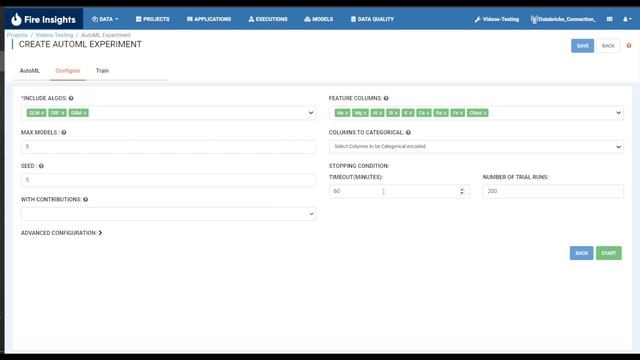Open the user account dropdown
Screen dimensions: 640x360
point(627,19)
